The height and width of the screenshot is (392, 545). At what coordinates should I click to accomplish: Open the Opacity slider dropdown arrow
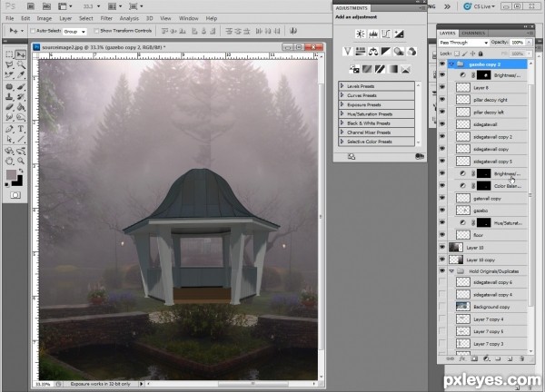[x=529, y=43]
